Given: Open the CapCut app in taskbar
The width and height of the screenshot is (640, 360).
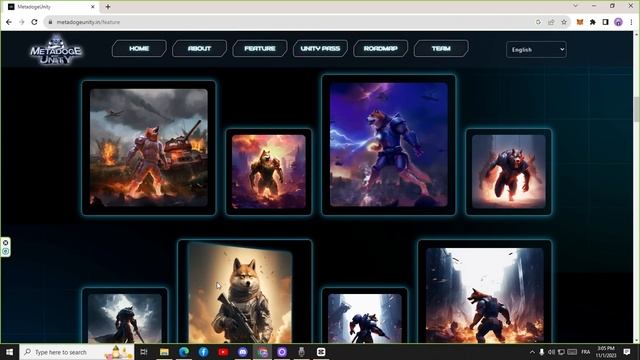Looking at the screenshot, I should [321, 352].
